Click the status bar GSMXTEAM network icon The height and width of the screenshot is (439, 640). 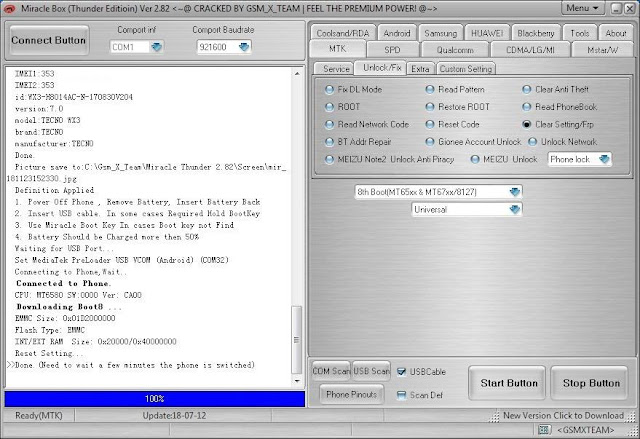543,430
